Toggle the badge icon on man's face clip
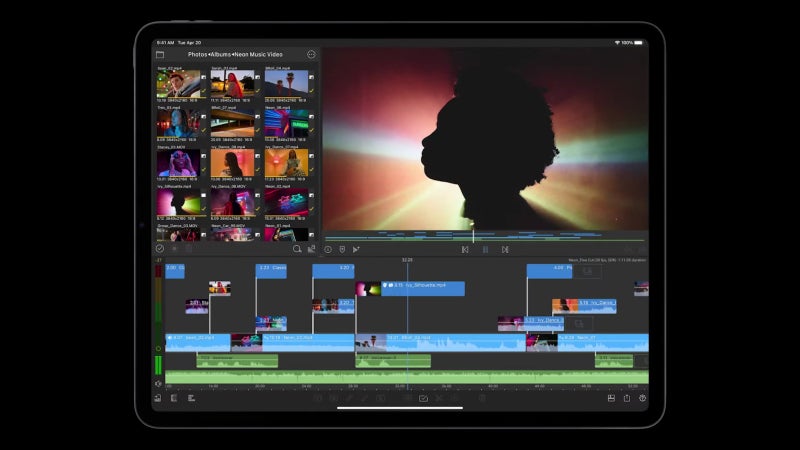 click(204, 77)
